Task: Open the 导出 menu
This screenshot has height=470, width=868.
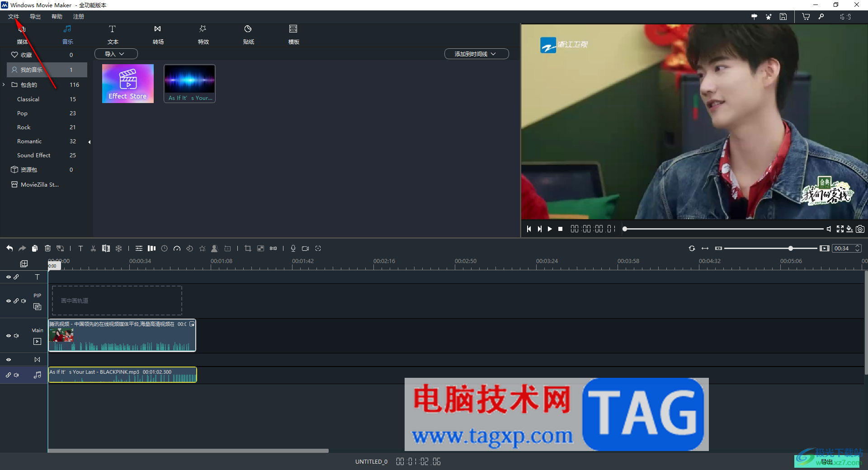Action: tap(35, 17)
